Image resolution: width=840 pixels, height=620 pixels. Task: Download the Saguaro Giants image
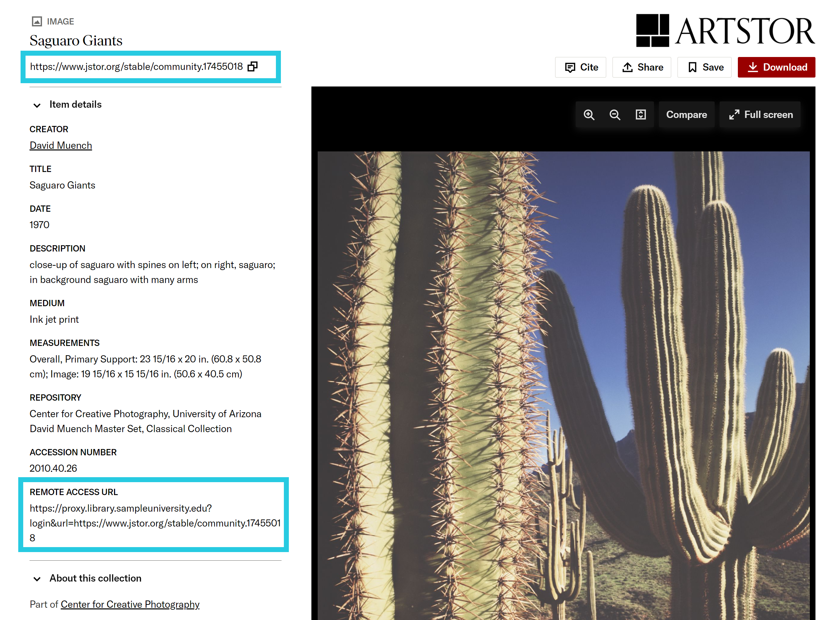point(777,67)
